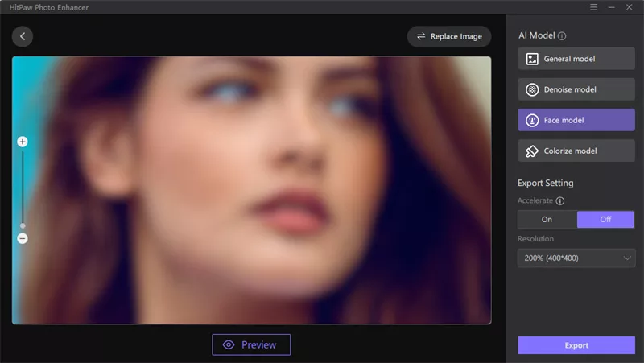The width and height of the screenshot is (644, 363).
Task: Open the hamburger menu in title bar
Action: [593, 7]
